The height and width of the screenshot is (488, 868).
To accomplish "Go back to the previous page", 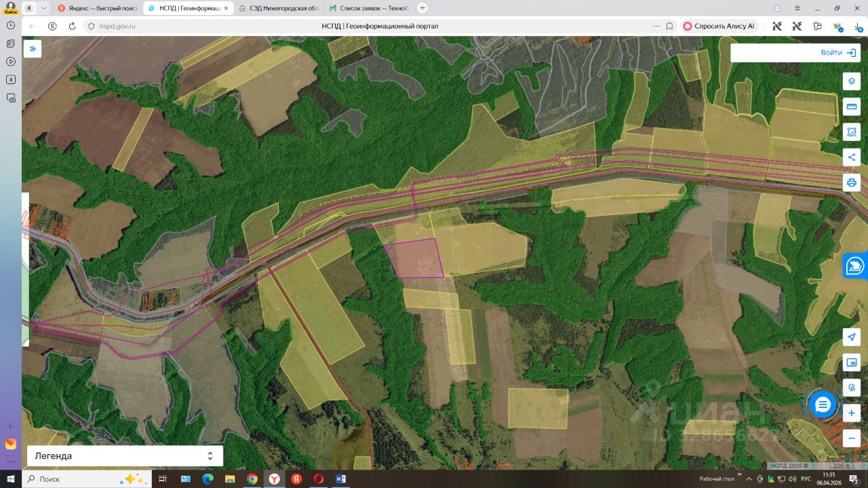I will click(x=33, y=26).
